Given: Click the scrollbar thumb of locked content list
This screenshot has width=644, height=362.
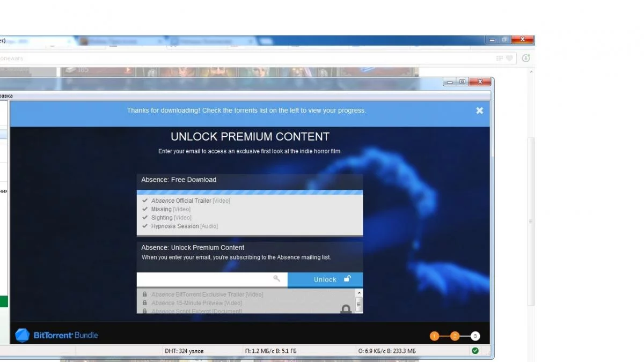Looking at the screenshot, I should 359,305.
